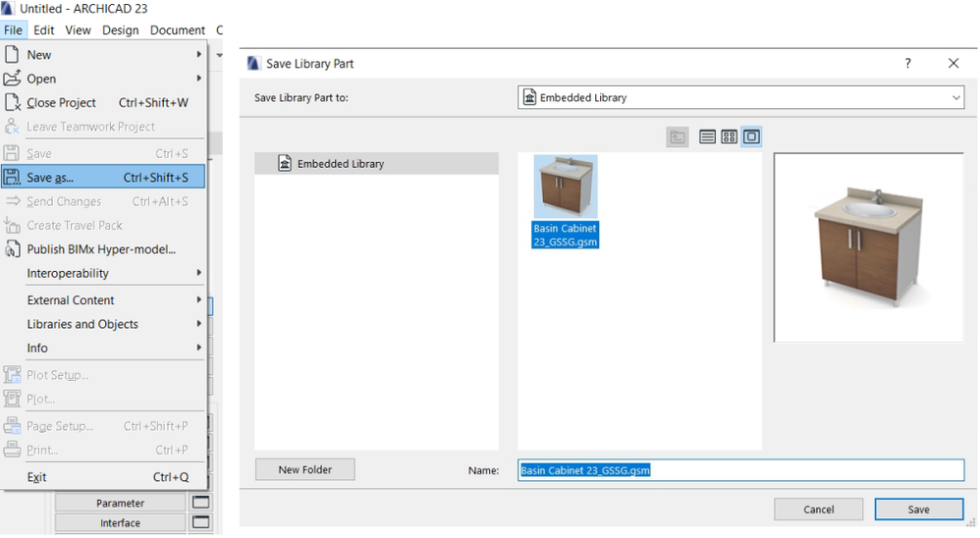Expand the External Content submenu

tap(104, 300)
